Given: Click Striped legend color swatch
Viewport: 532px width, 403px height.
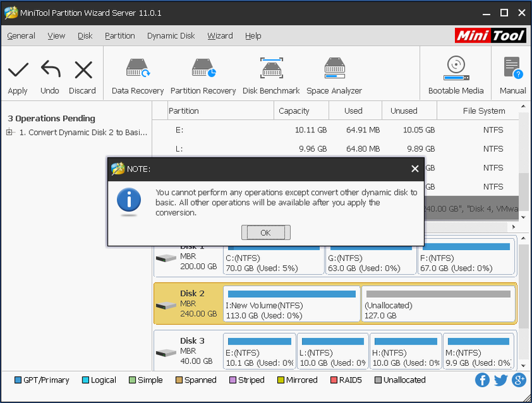Looking at the screenshot, I should [x=233, y=380].
